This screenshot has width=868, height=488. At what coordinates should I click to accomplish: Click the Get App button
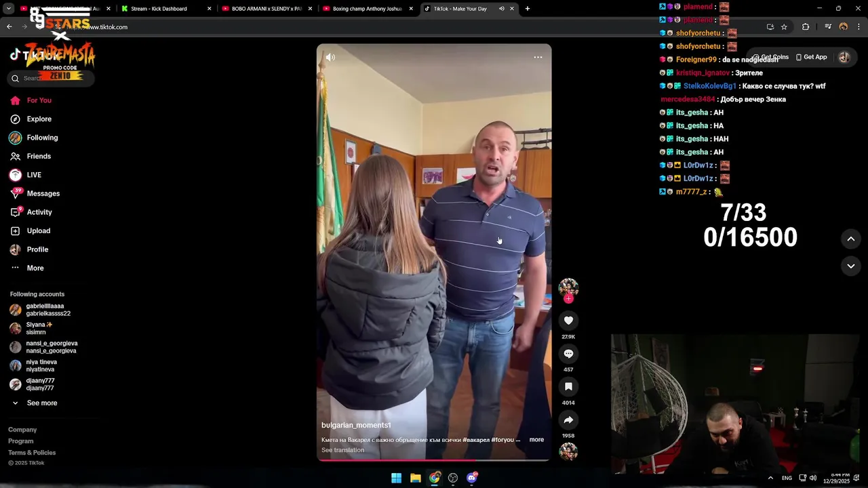point(811,58)
